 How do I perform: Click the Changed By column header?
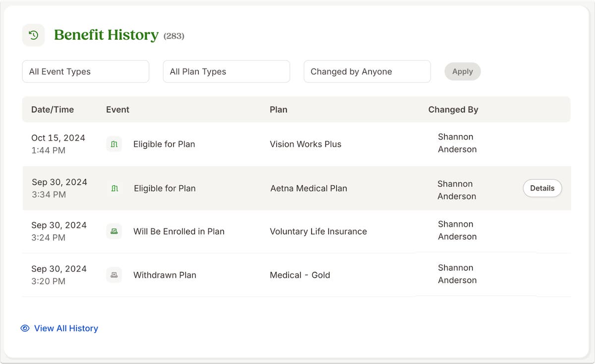point(453,109)
